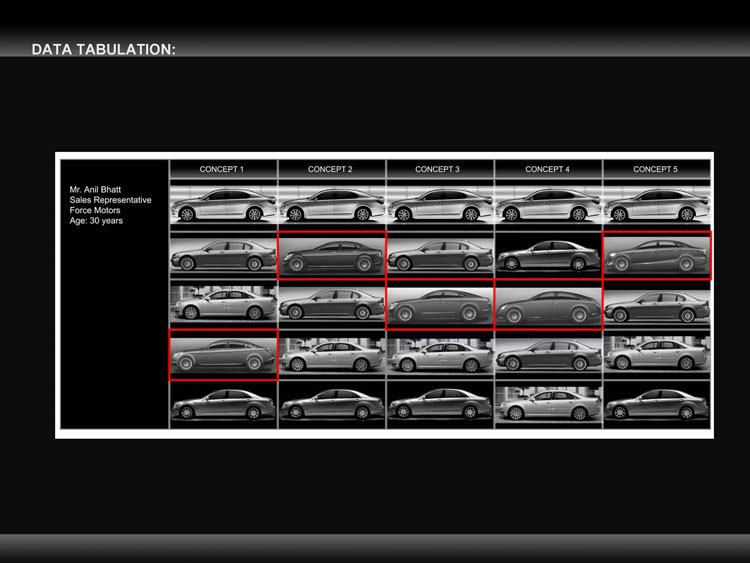Click top silver car under Concept 3
The height and width of the screenshot is (563, 750).
(440, 205)
